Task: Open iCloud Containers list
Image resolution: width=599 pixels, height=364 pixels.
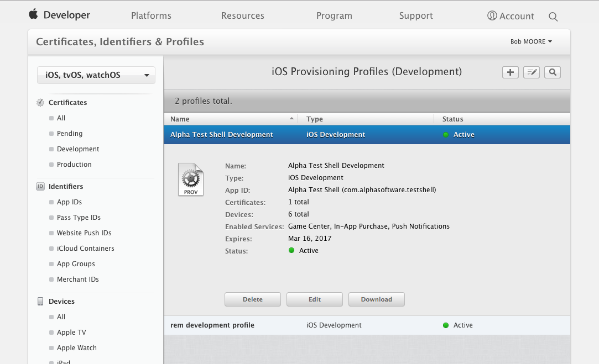Action: click(x=86, y=249)
